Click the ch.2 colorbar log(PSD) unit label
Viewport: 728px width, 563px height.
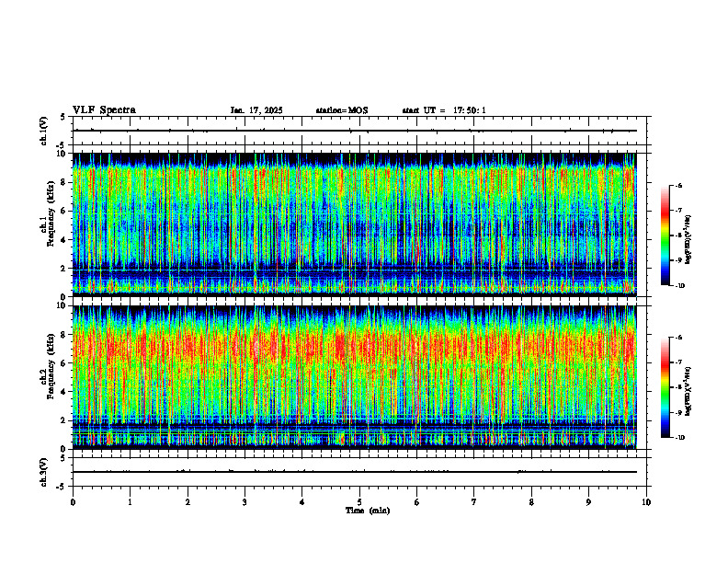tap(688, 392)
